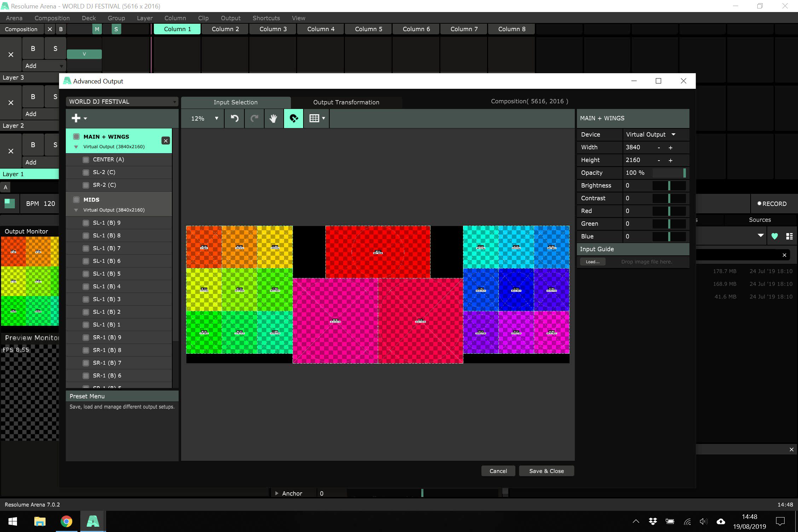Open the 12% zoom level dropdown
This screenshot has width=798, height=532.
(204, 118)
